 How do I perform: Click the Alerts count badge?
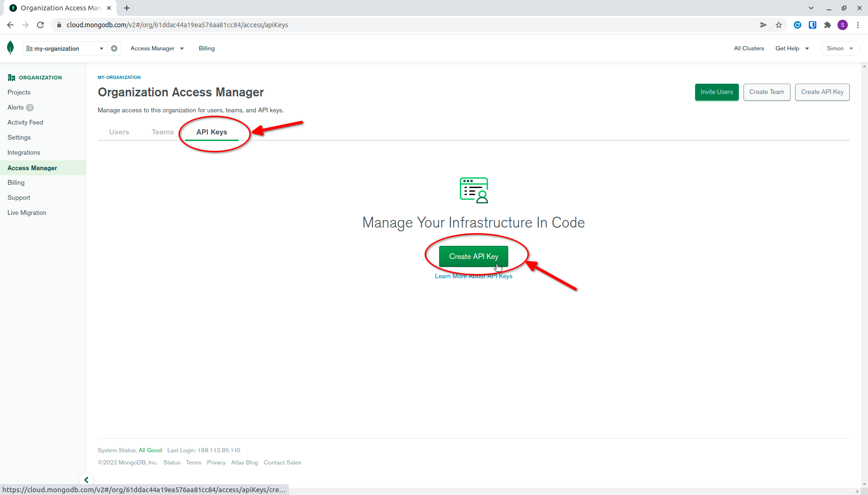coord(30,108)
